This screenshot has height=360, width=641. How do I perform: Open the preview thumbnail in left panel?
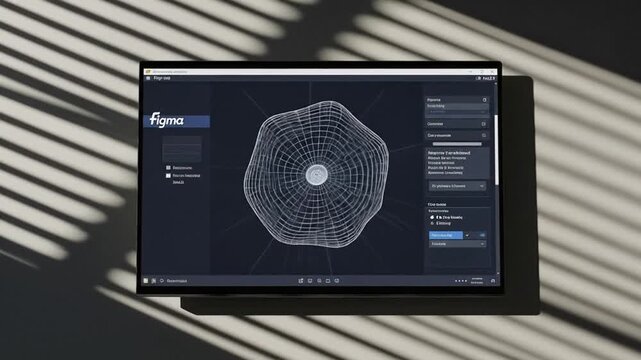[x=182, y=150]
